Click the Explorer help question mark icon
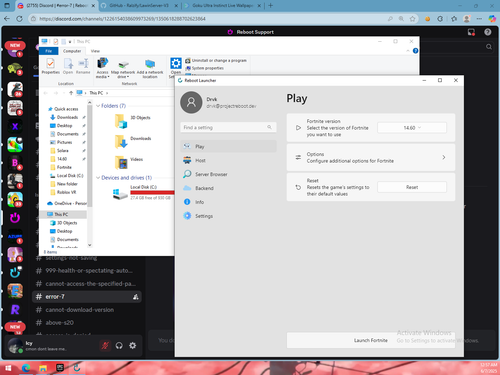Image resolution: width=500 pixels, height=375 pixels. point(415,51)
